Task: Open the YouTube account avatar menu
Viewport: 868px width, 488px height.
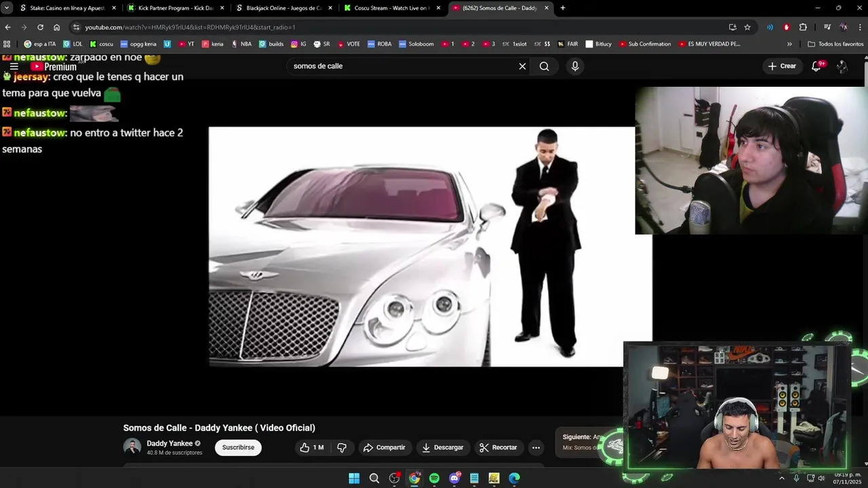Action: tap(842, 66)
